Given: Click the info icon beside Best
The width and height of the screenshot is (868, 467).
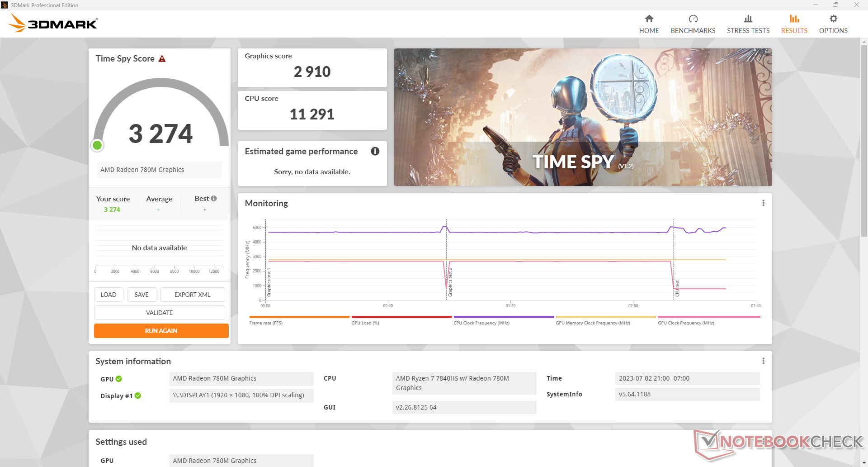Looking at the screenshot, I should [x=214, y=198].
